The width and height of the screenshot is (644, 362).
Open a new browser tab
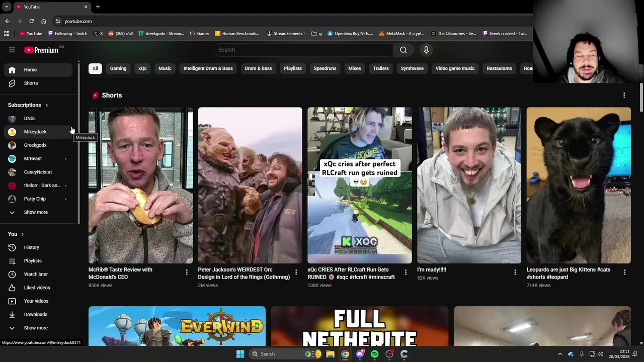coord(98,7)
